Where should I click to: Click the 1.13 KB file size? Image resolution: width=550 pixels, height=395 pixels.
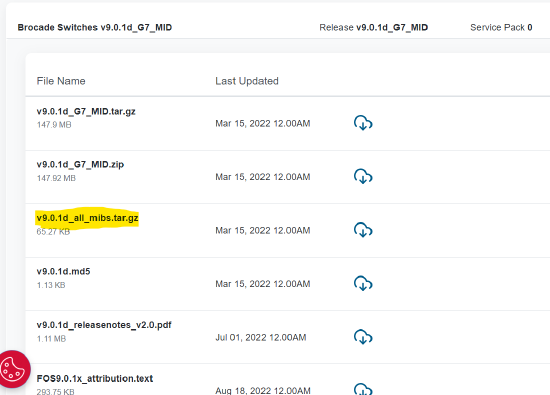(x=51, y=285)
